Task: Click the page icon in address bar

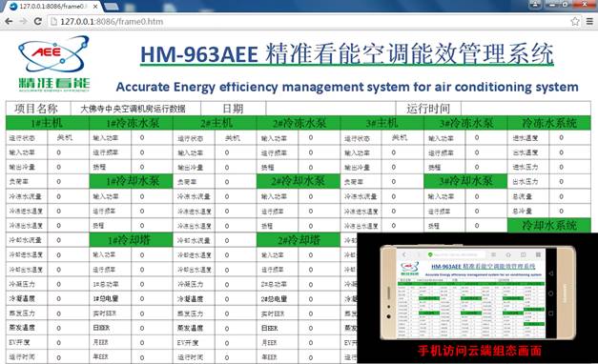Action: point(53,21)
